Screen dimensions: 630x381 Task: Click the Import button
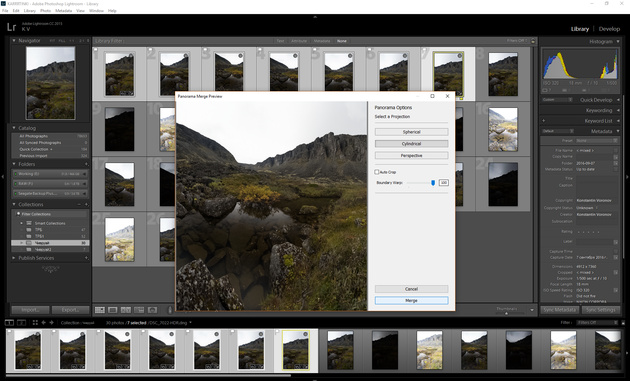[31, 310]
